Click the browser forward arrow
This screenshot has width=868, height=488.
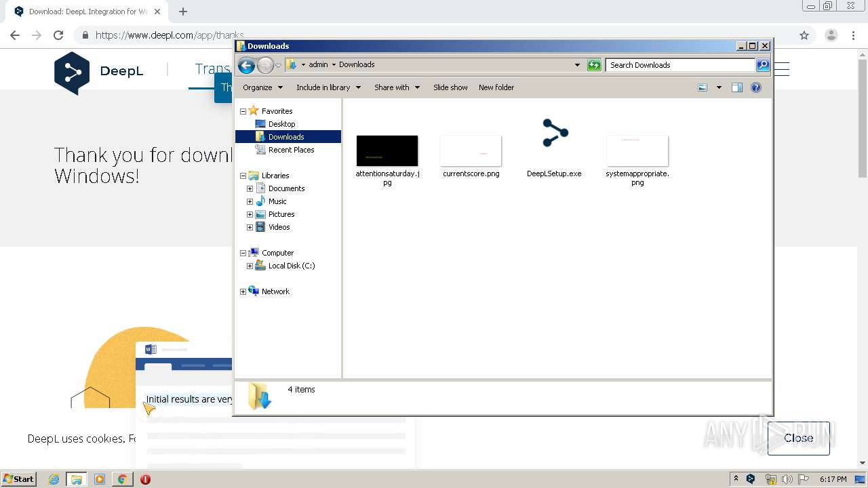(37, 35)
